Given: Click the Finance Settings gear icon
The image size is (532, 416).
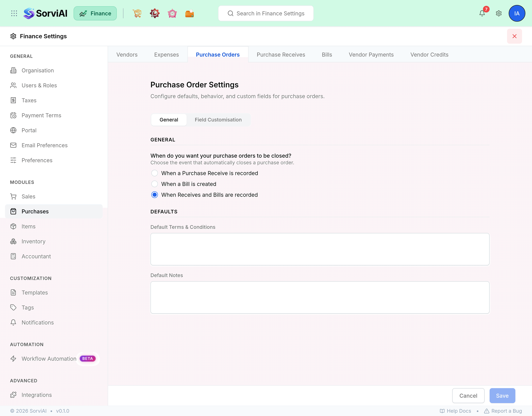Looking at the screenshot, I should tap(13, 36).
